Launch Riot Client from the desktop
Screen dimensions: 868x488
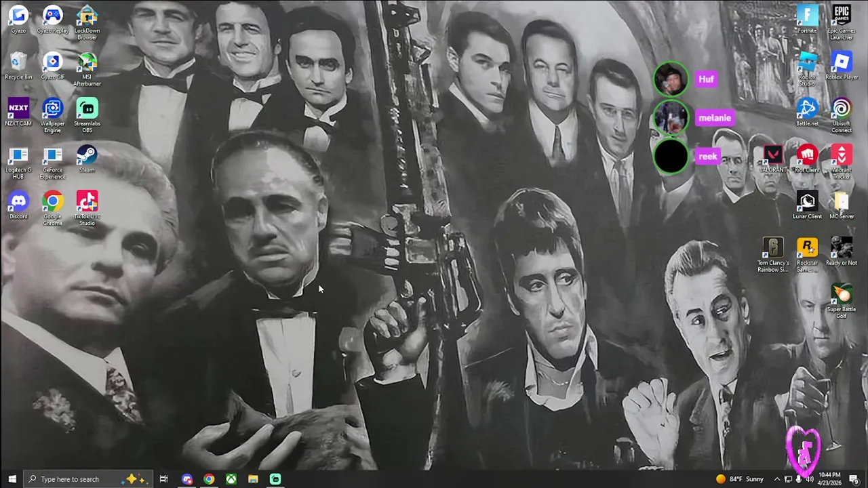pyautogui.click(x=807, y=159)
